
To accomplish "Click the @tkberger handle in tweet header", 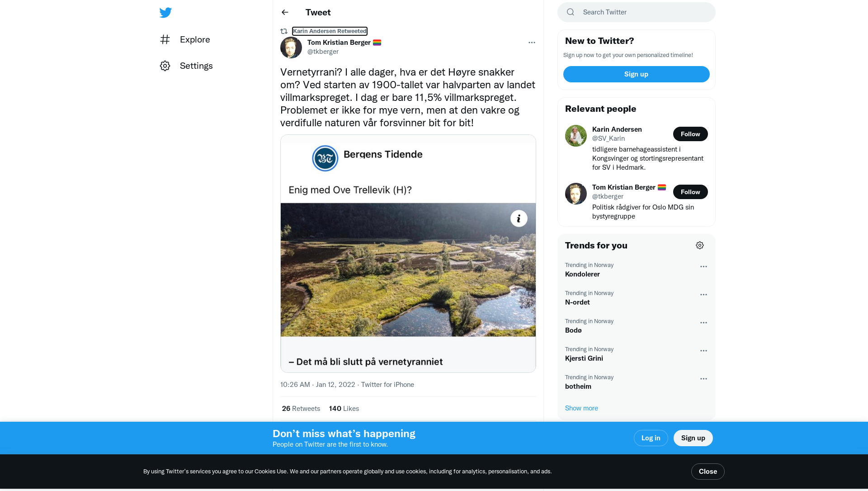I will [x=323, y=52].
